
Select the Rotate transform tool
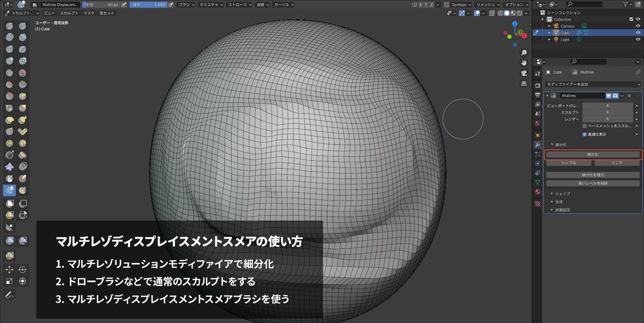point(23,269)
